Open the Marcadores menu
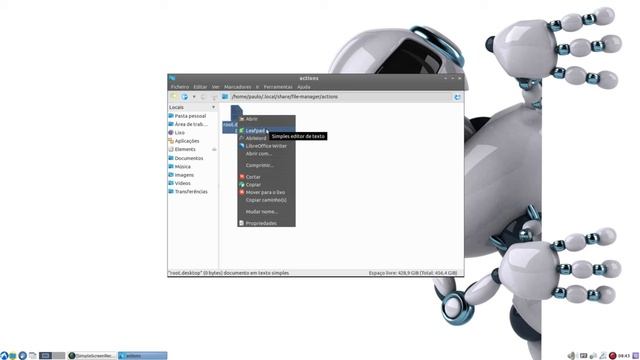 [x=238, y=87]
